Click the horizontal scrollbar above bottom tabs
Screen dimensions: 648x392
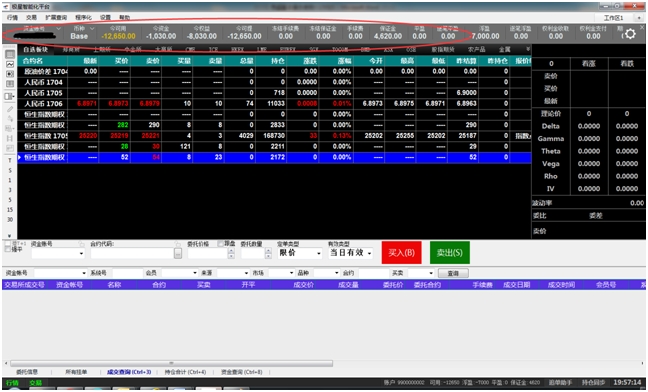172,363
